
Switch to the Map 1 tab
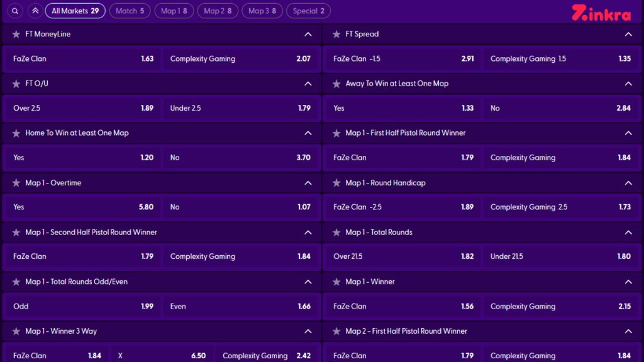(x=174, y=11)
